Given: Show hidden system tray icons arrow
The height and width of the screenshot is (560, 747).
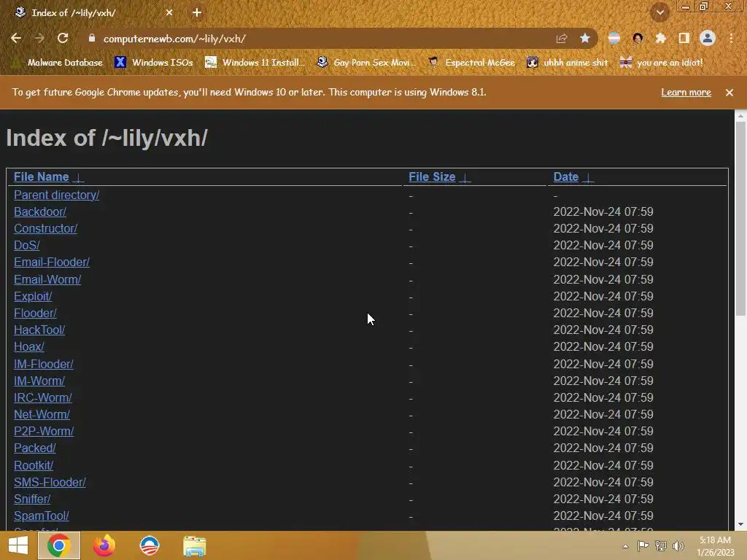Looking at the screenshot, I should pos(625,546).
